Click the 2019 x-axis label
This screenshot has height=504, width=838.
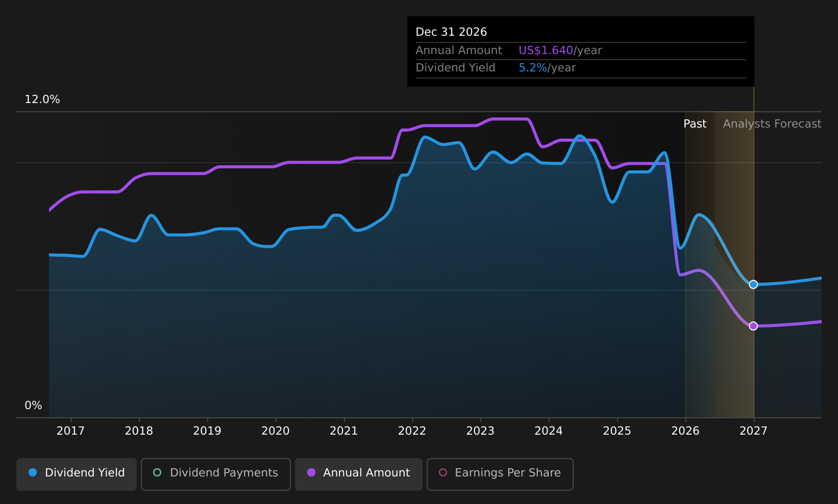point(207,431)
